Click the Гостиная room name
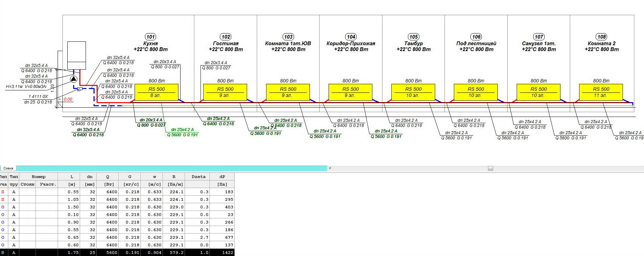644x256 pixels. [226, 43]
